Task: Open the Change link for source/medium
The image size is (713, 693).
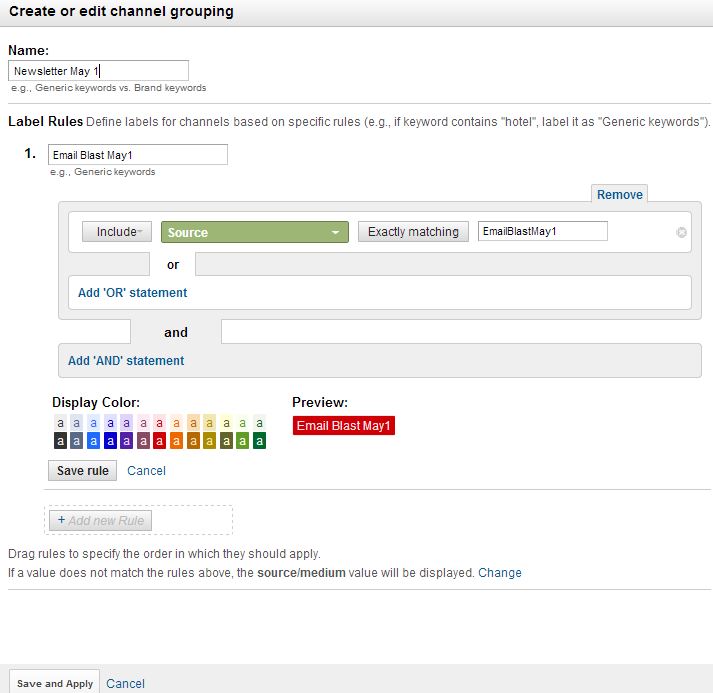Action: [x=499, y=573]
